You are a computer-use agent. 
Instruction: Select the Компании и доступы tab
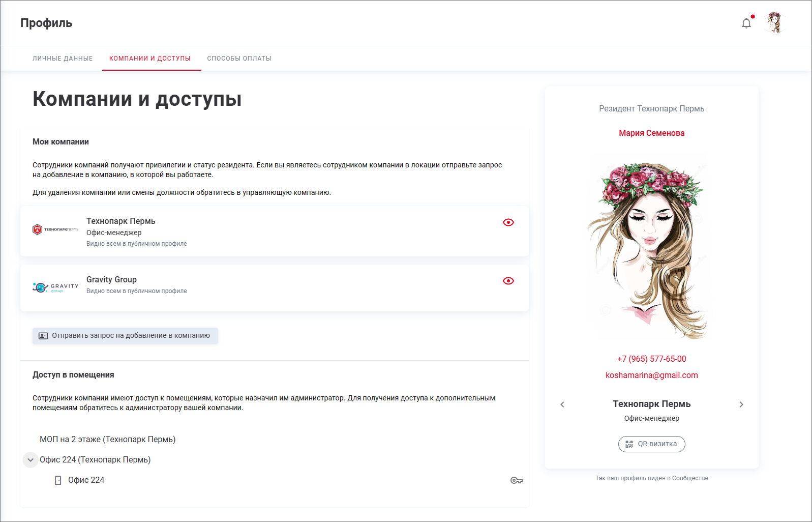click(150, 59)
